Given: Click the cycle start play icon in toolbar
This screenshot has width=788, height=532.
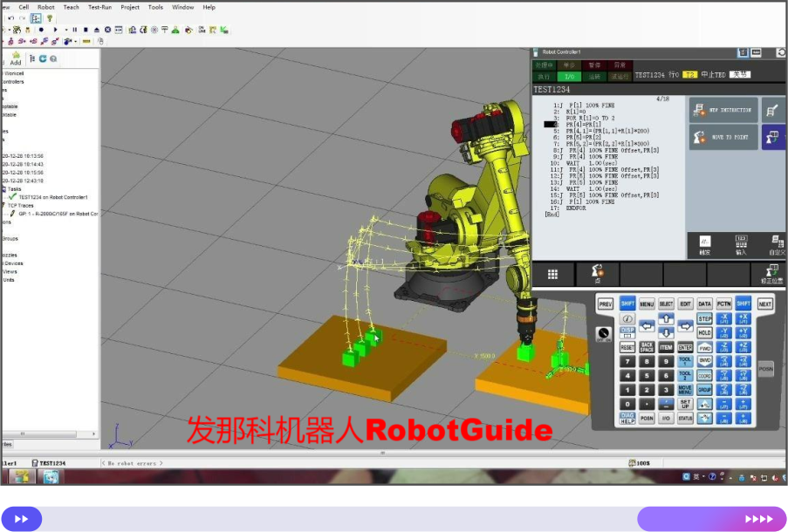Looking at the screenshot, I should click(55, 30).
